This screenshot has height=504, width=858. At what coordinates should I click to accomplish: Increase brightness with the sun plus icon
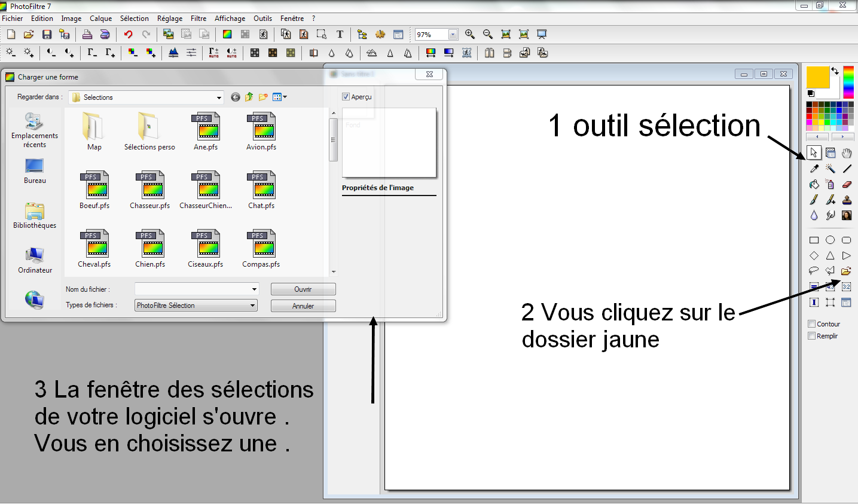[29, 53]
